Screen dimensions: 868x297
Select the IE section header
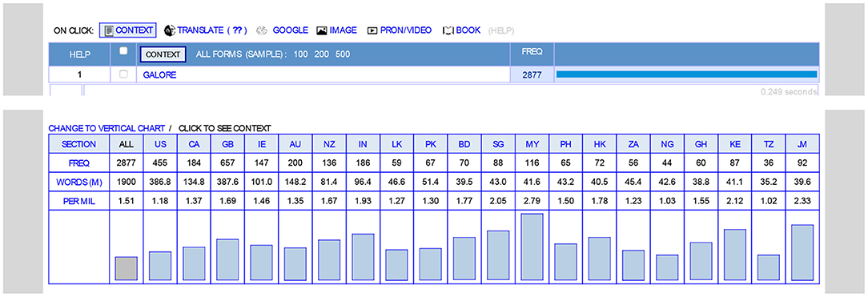click(x=261, y=144)
